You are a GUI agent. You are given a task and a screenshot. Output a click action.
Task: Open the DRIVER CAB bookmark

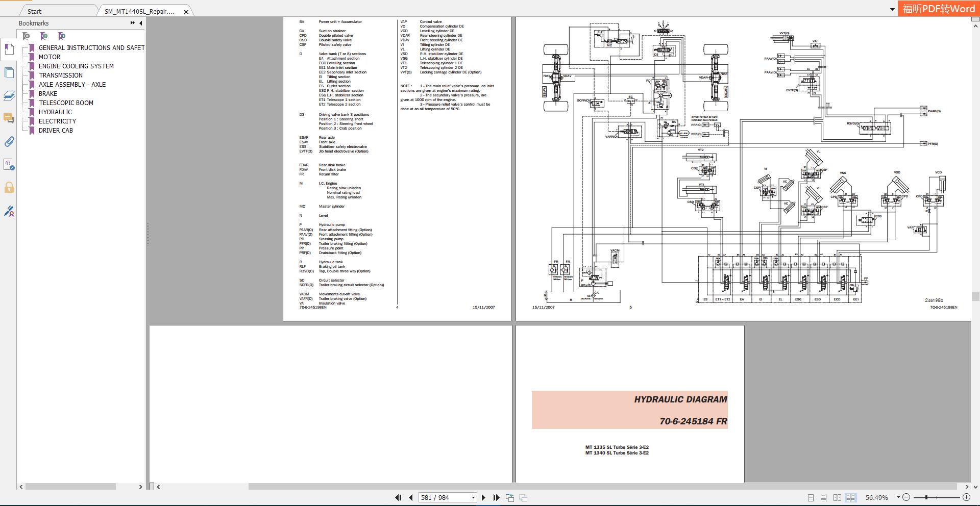56,131
